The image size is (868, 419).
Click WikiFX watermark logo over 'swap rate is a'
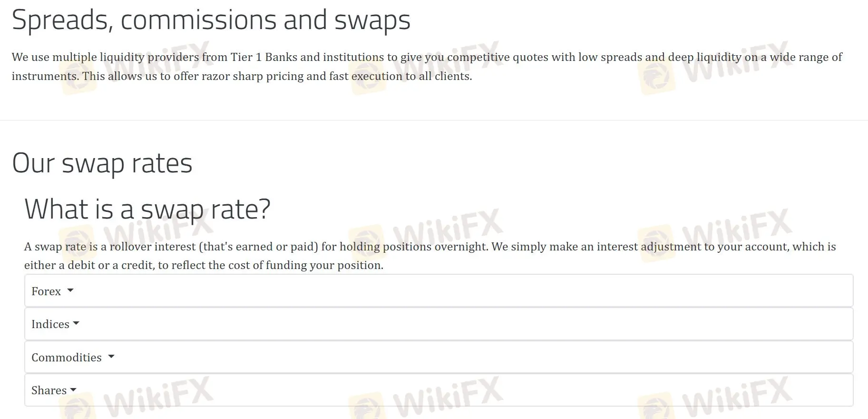point(77,243)
